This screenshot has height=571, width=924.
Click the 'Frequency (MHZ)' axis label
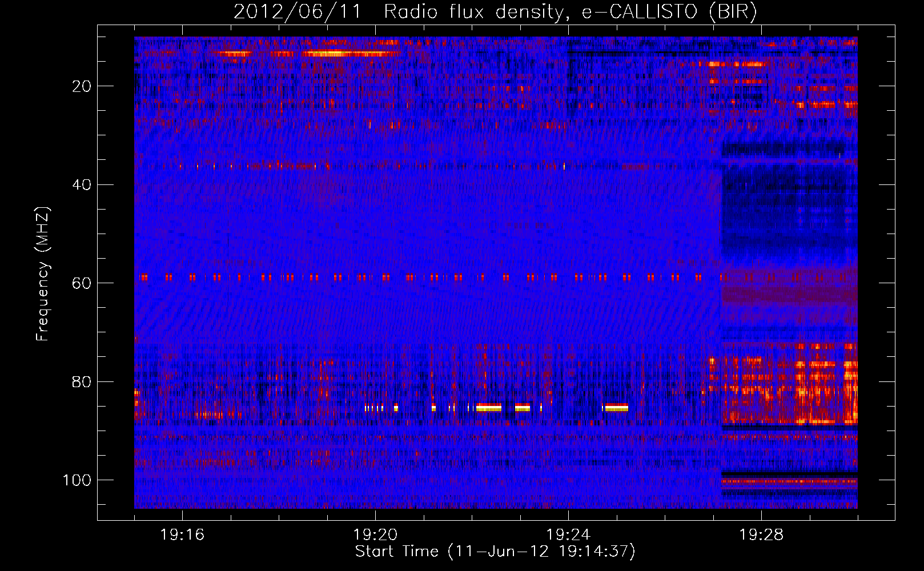pyautogui.click(x=43, y=274)
